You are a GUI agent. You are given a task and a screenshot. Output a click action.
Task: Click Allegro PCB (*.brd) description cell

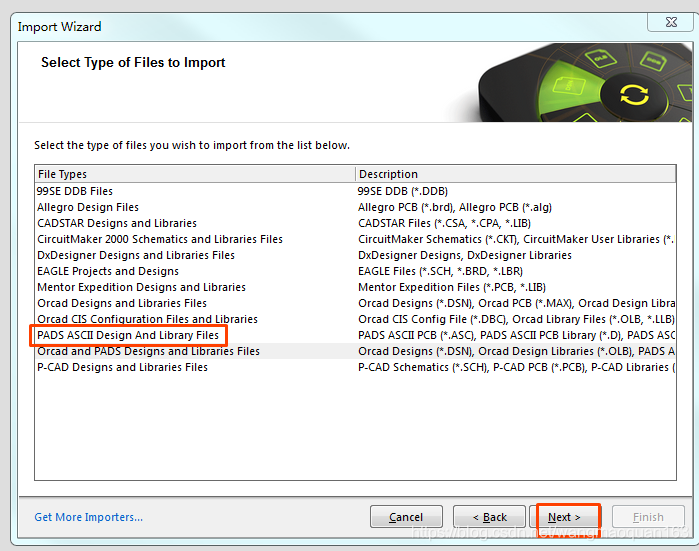point(455,207)
